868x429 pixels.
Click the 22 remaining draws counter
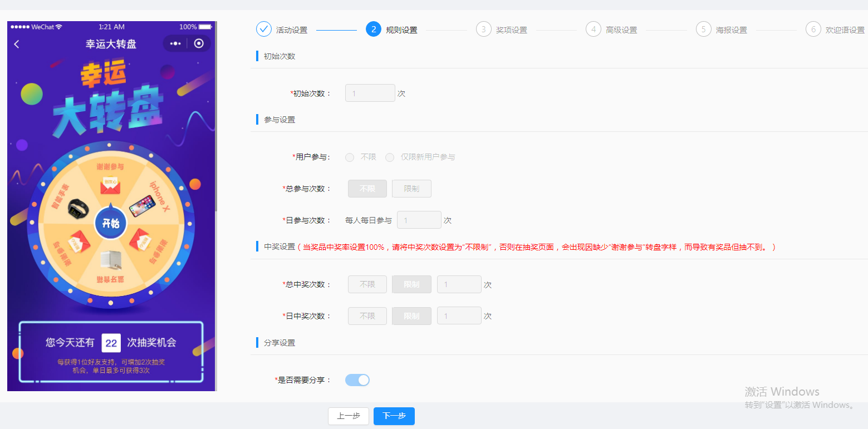coord(111,343)
